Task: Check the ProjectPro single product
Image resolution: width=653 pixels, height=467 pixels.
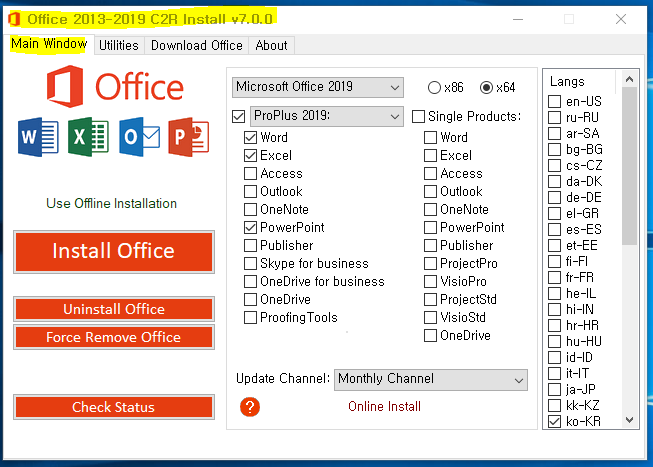Action: (430, 263)
